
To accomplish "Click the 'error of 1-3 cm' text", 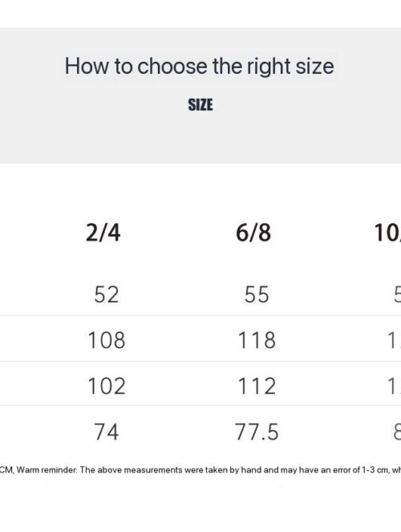I will 361,470.
